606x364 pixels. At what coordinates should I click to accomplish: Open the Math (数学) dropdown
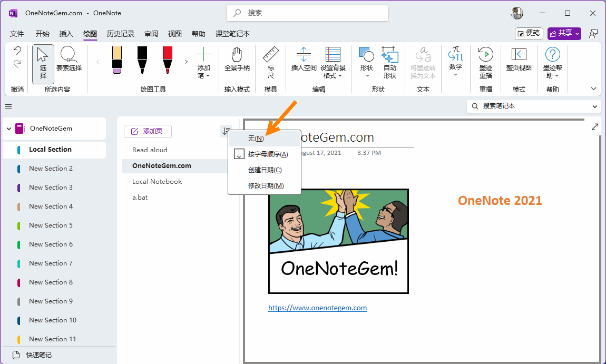(456, 74)
